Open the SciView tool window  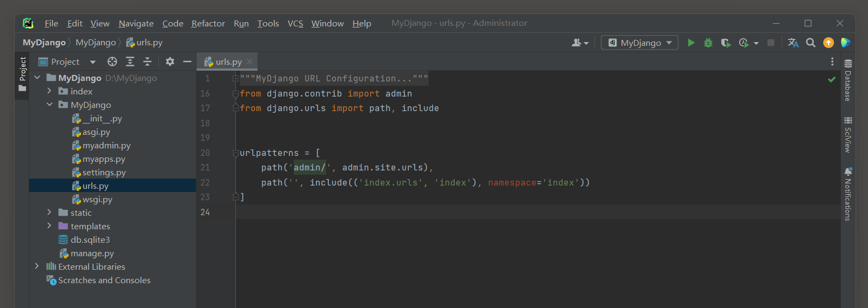click(848, 135)
